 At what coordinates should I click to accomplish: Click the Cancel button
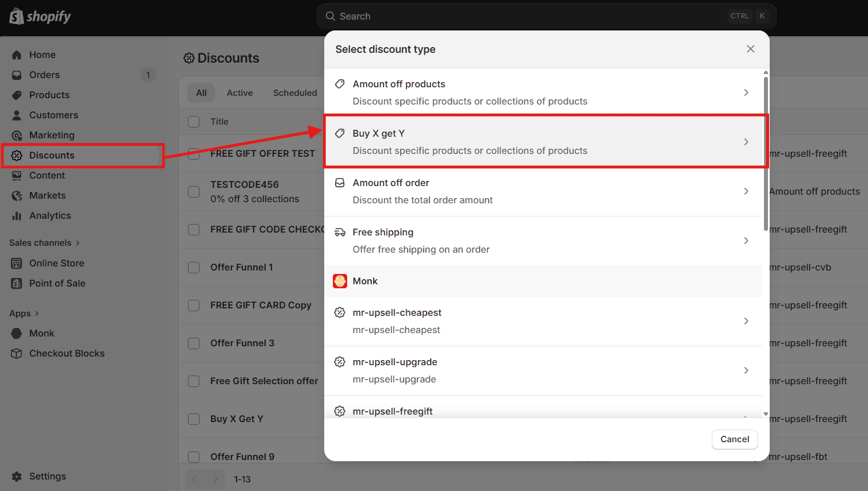click(735, 439)
